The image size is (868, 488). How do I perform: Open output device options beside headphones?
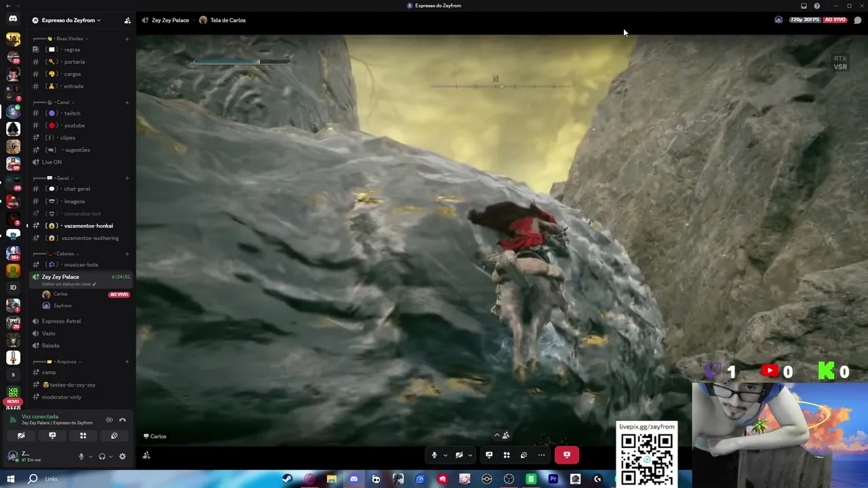(x=111, y=457)
